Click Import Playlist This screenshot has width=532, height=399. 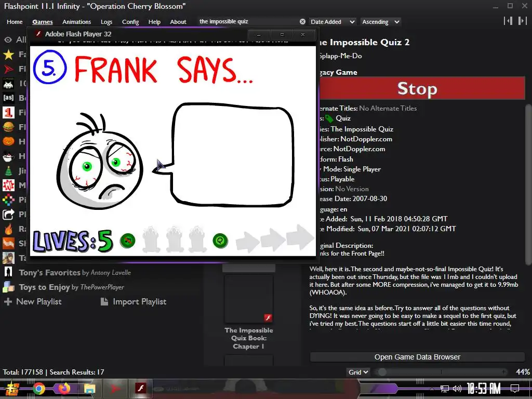tap(134, 302)
